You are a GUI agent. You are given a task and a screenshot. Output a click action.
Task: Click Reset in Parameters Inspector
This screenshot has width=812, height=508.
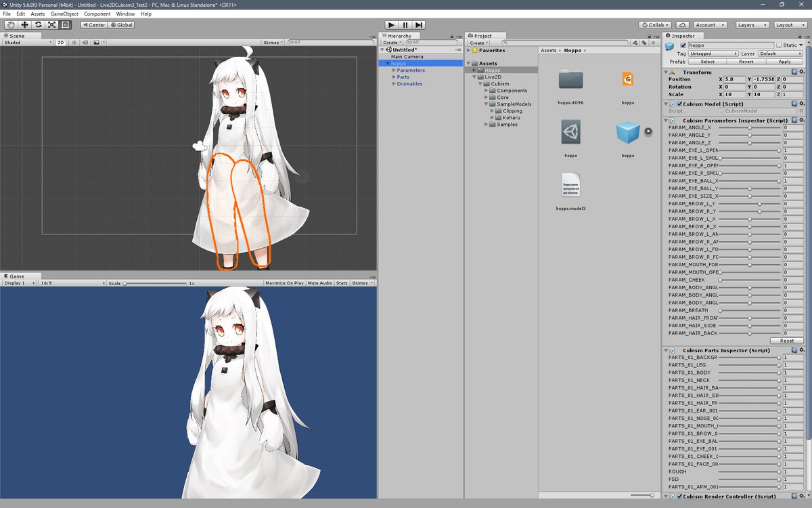(x=787, y=341)
